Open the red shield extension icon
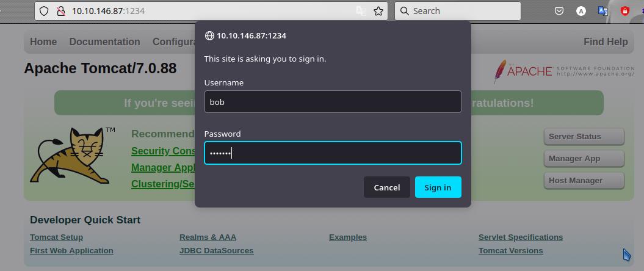 [x=624, y=11]
